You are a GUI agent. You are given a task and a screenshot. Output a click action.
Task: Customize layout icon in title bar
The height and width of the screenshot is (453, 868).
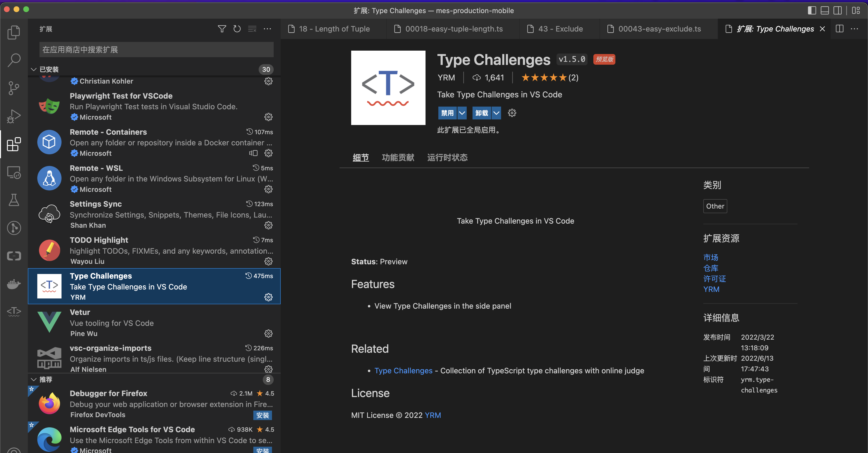click(856, 10)
